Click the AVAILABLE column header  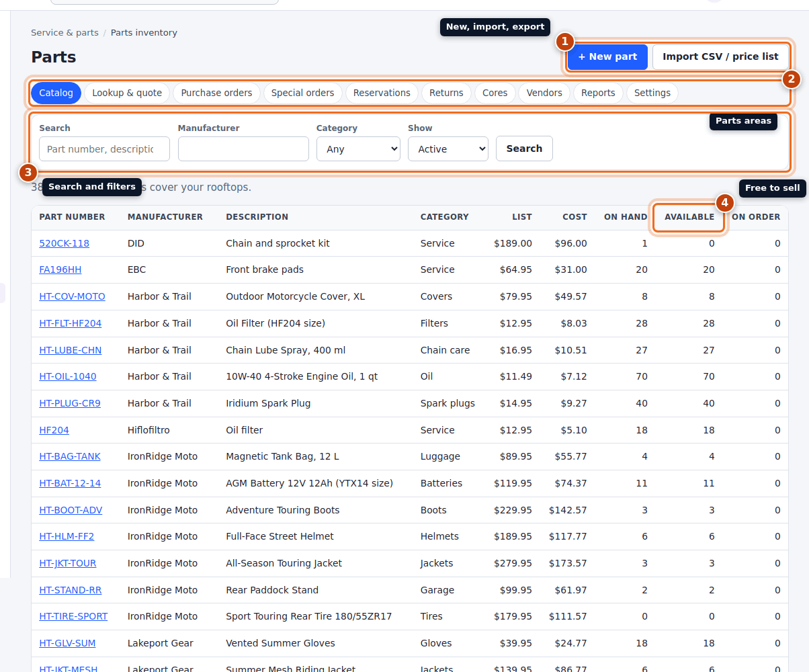point(689,217)
